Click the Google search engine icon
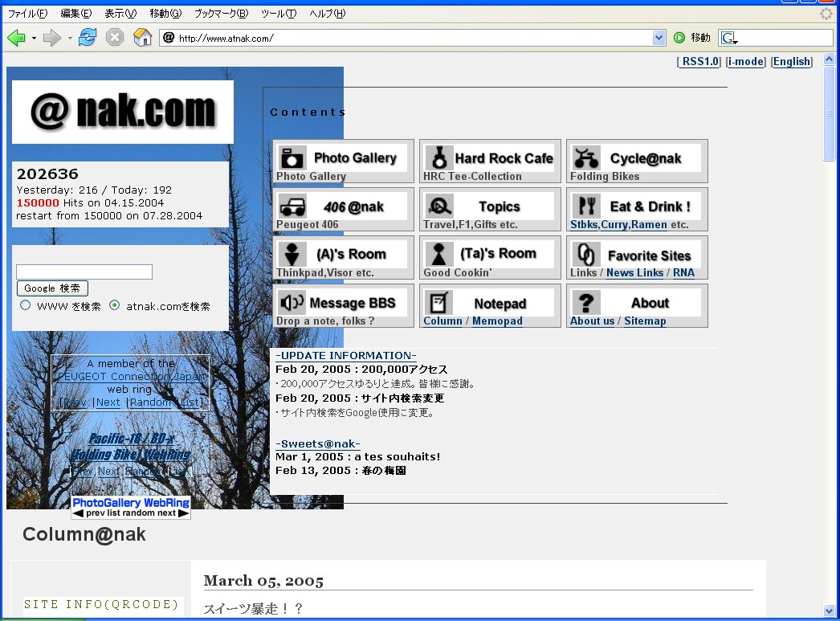The height and width of the screenshot is (621, 840). point(729,38)
